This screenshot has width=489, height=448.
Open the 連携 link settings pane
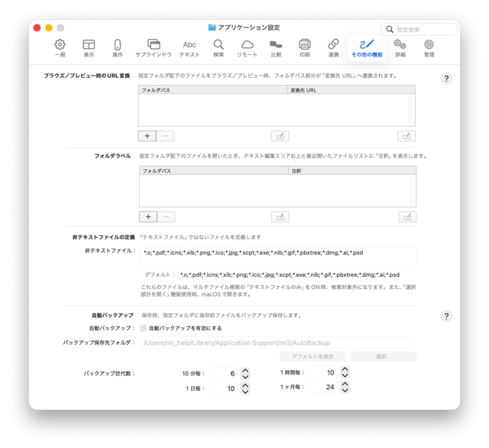(x=333, y=48)
